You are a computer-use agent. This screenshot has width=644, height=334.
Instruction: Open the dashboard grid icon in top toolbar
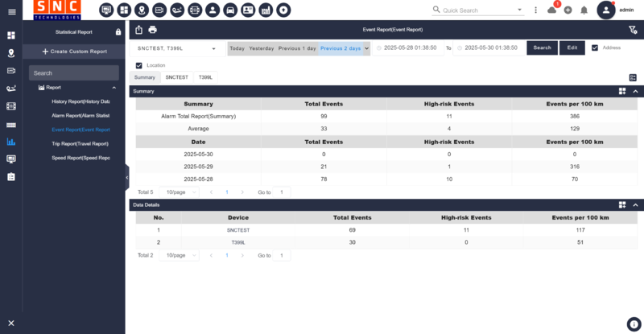[124, 10]
